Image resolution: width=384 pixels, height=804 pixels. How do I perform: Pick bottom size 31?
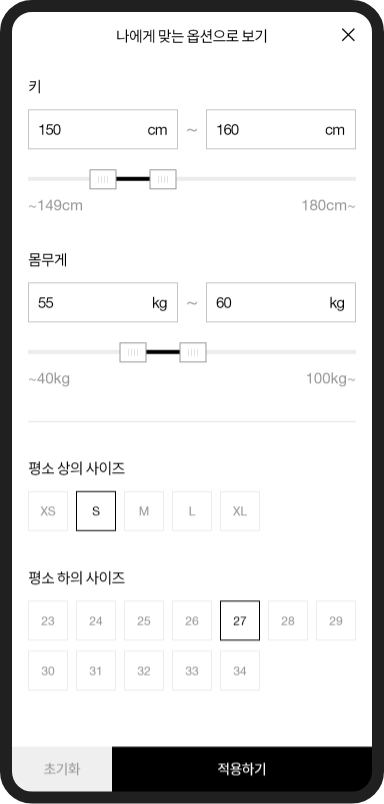tap(96, 671)
